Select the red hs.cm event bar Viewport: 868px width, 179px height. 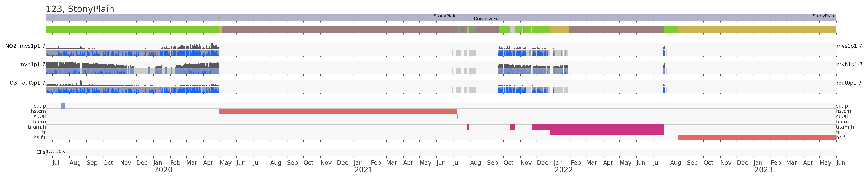pyautogui.click(x=338, y=111)
